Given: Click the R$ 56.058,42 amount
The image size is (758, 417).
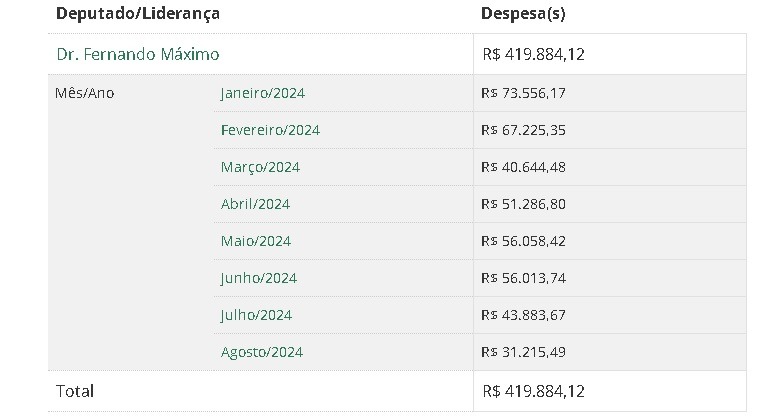Looking at the screenshot, I should 523,241.
